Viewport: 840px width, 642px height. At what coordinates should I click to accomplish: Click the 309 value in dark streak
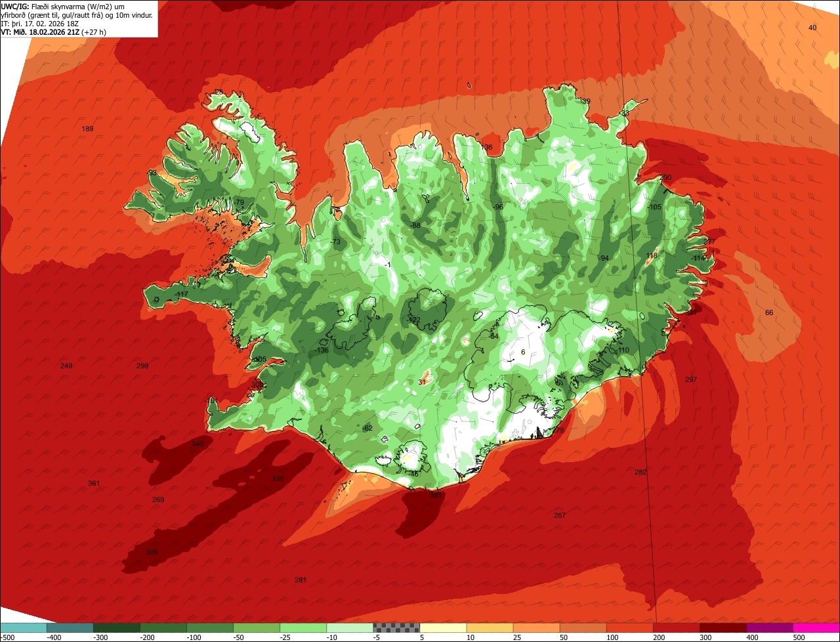pos(152,552)
